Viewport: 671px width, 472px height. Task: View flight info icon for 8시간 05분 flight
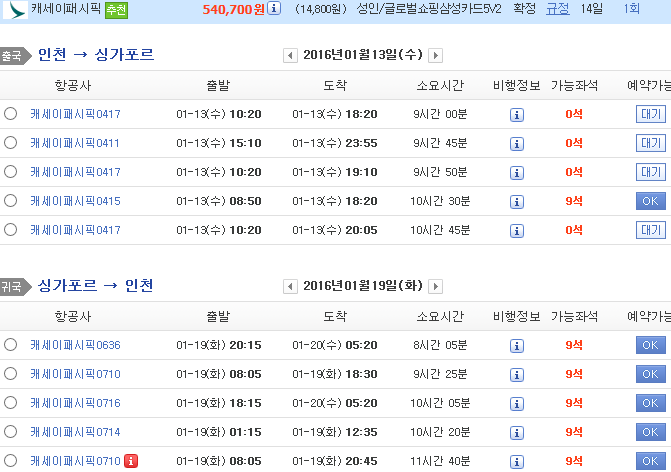tap(517, 346)
